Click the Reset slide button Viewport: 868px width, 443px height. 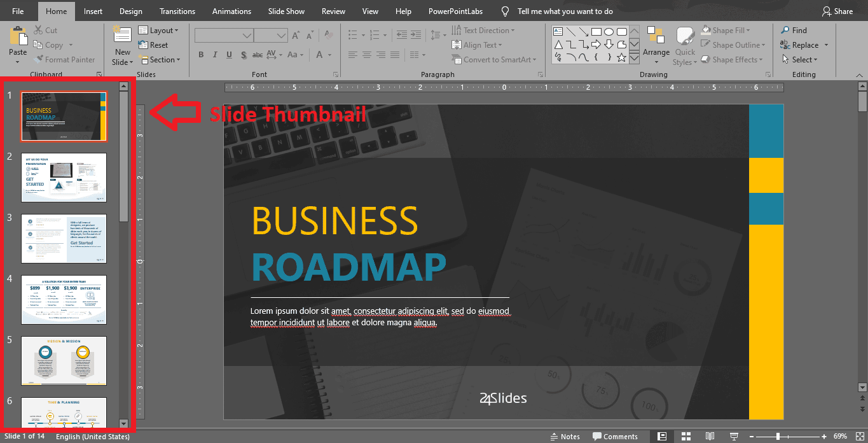click(158, 45)
